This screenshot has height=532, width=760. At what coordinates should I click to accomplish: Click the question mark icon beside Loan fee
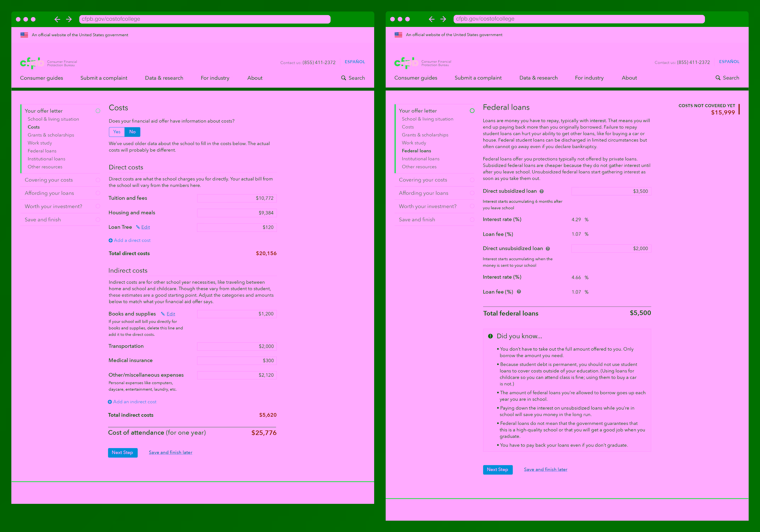519,292
